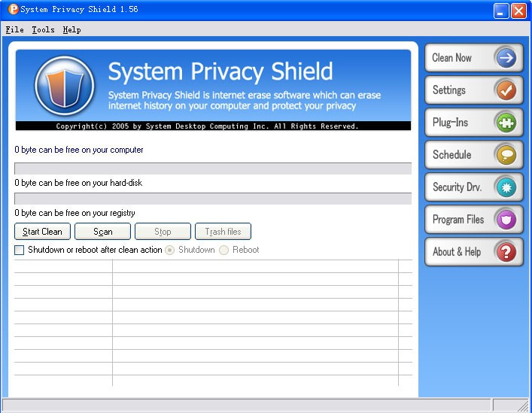Click the purple shield Program Files icon
Screen dimensions: 532x413
point(506,220)
